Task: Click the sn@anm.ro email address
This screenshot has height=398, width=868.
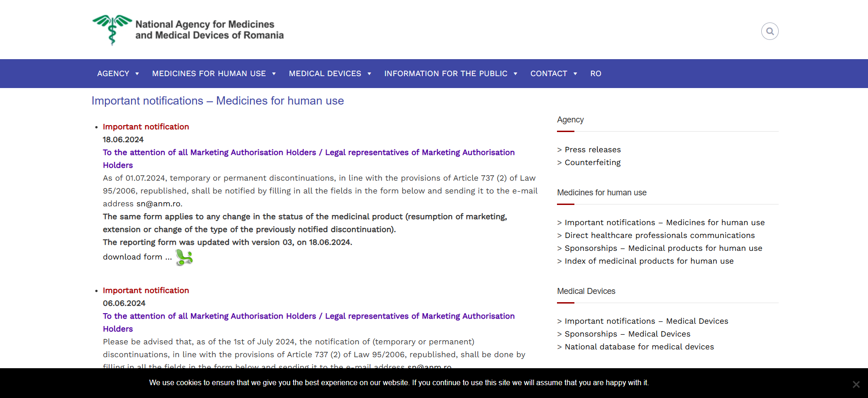Action: click(158, 204)
